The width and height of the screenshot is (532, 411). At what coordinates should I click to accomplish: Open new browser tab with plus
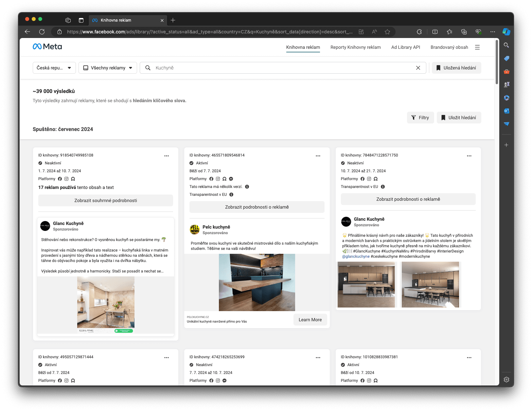click(x=173, y=20)
